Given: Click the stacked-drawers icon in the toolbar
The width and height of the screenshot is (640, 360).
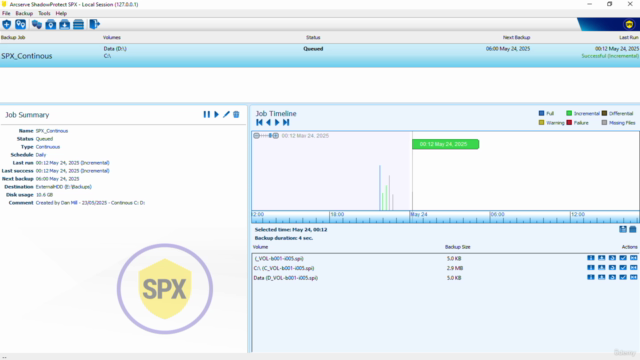Looking at the screenshot, I should 78,24.
